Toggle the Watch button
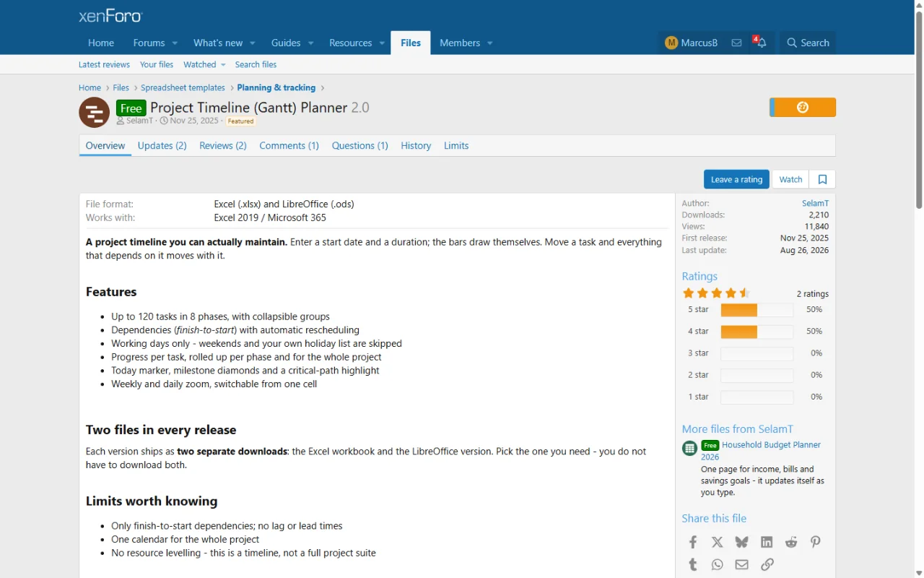Screen dimensions: 924x578 pos(790,179)
